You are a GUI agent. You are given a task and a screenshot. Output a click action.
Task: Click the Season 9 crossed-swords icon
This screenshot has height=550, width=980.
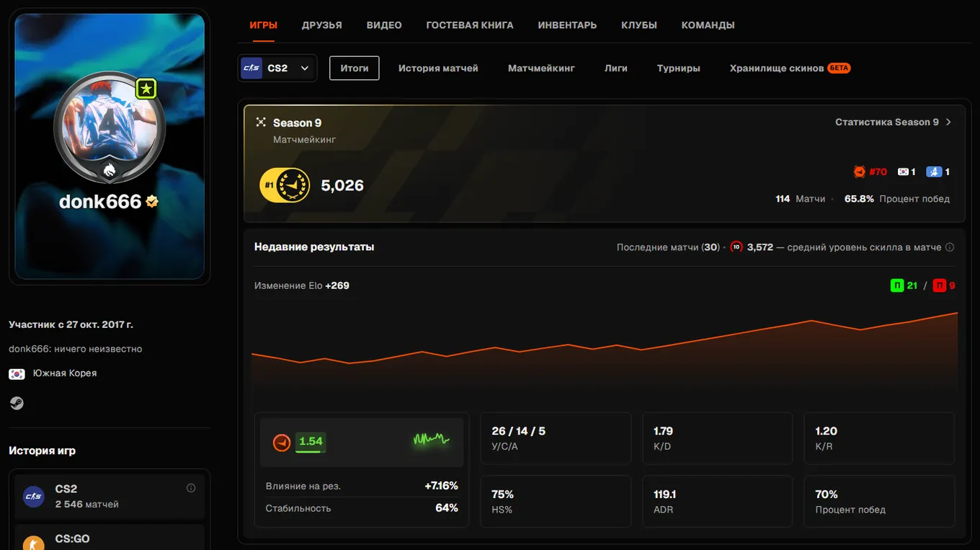pyautogui.click(x=261, y=123)
